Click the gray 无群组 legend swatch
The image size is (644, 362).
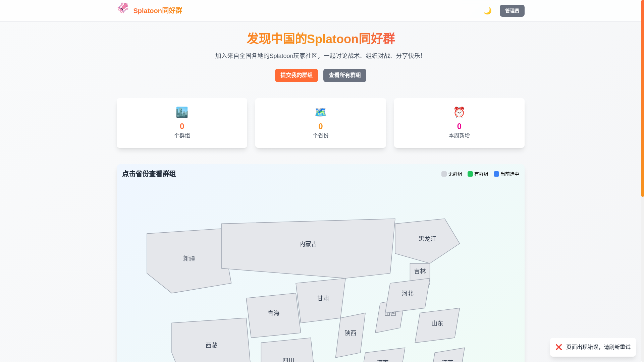[444, 174]
